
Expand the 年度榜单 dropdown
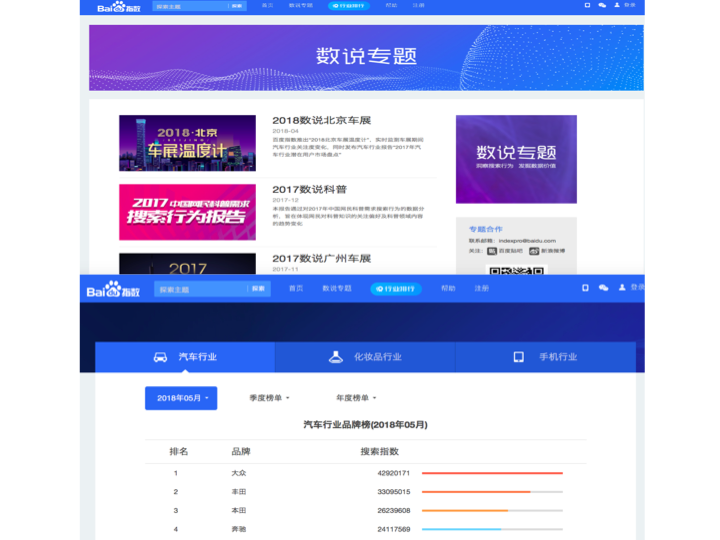pos(356,398)
